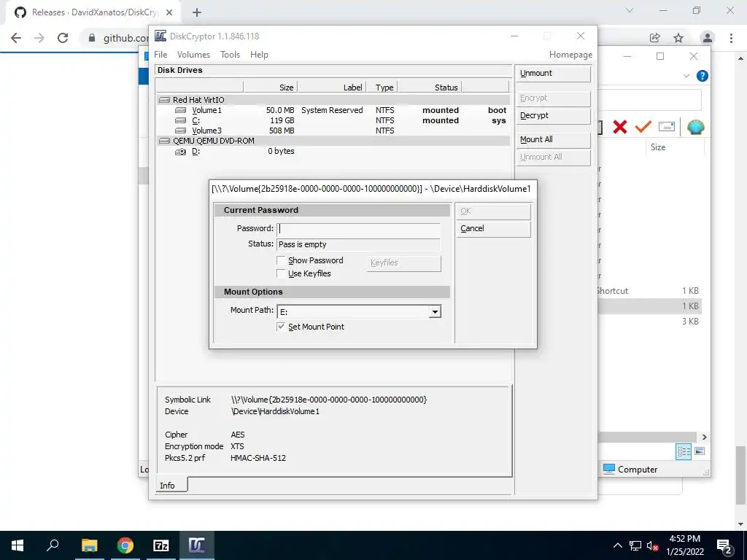Click the Info card icon in 7-Zip toolbar
This screenshot has width=747, height=560.
pyautogui.click(x=667, y=127)
